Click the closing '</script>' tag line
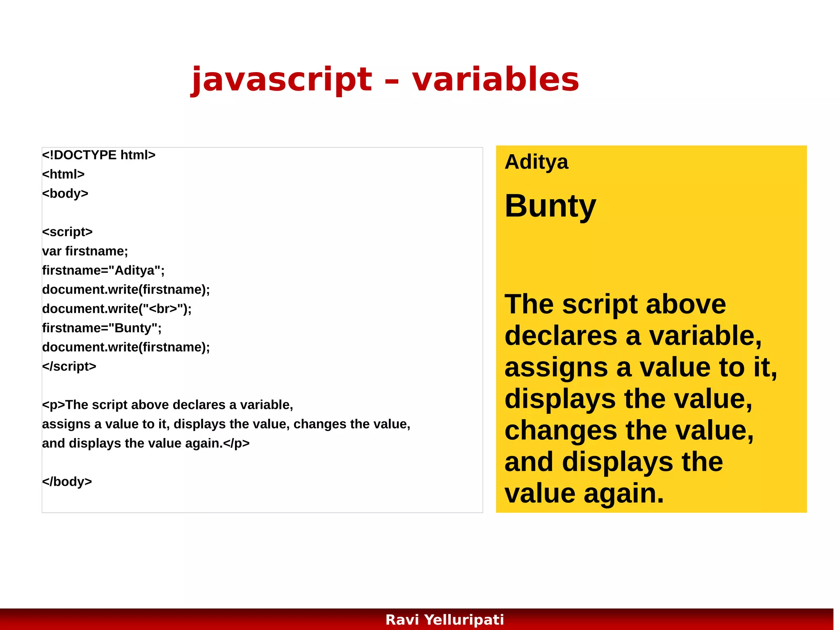Image resolution: width=840 pixels, height=630 pixels. click(x=69, y=366)
